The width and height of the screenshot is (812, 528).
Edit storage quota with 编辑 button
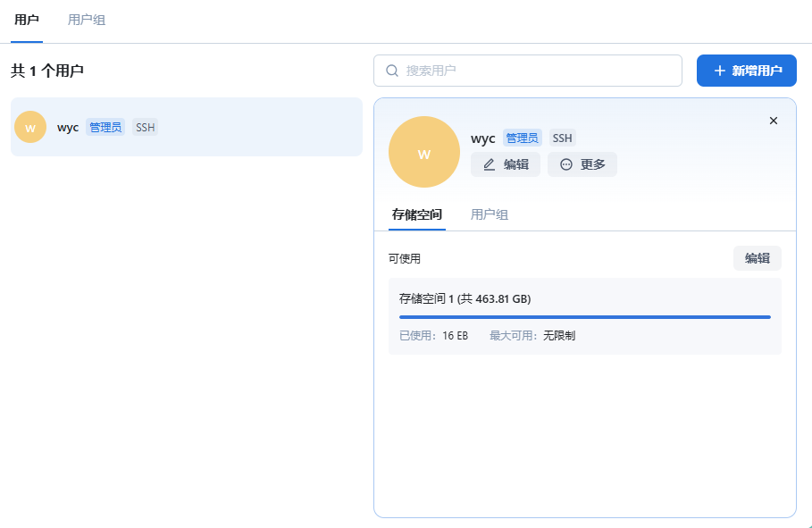tap(758, 258)
